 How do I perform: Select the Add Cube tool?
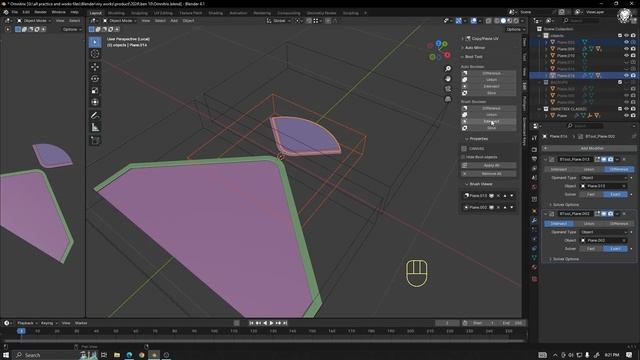pos(95,140)
